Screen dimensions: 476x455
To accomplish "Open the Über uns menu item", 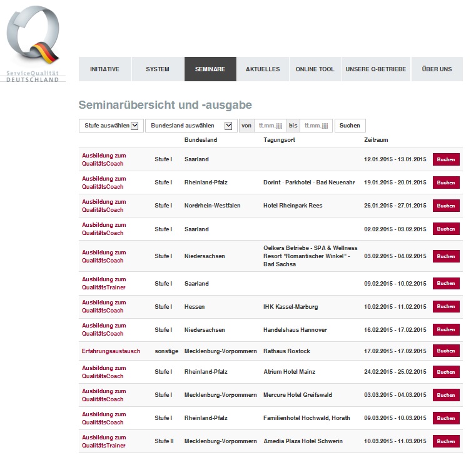I will coord(437,69).
